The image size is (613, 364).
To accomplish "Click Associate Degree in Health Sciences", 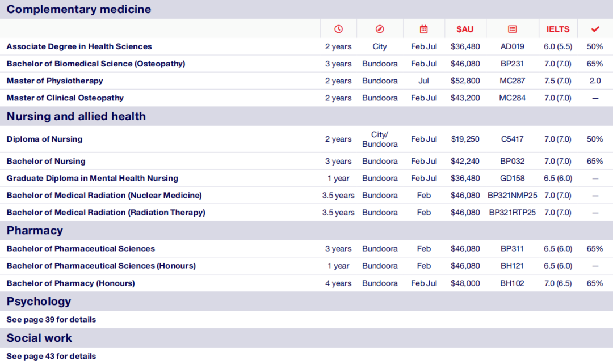I will pyautogui.click(x=79, y=46).
